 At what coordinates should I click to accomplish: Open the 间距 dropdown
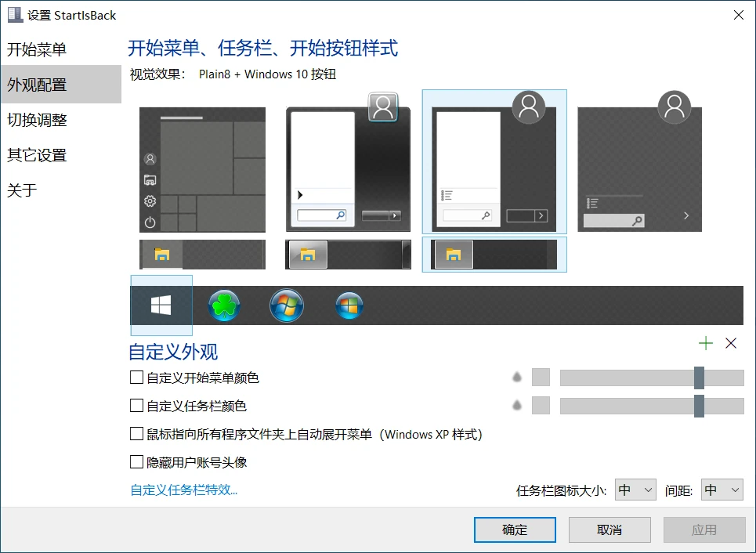[x=722, y=490]
